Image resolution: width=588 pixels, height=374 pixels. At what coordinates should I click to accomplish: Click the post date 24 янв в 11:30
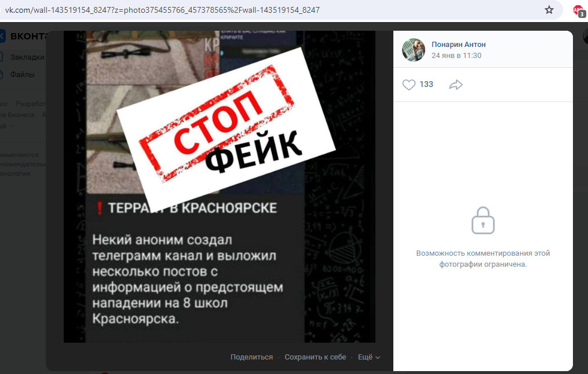pyautogui.click(x=456, y=56)
